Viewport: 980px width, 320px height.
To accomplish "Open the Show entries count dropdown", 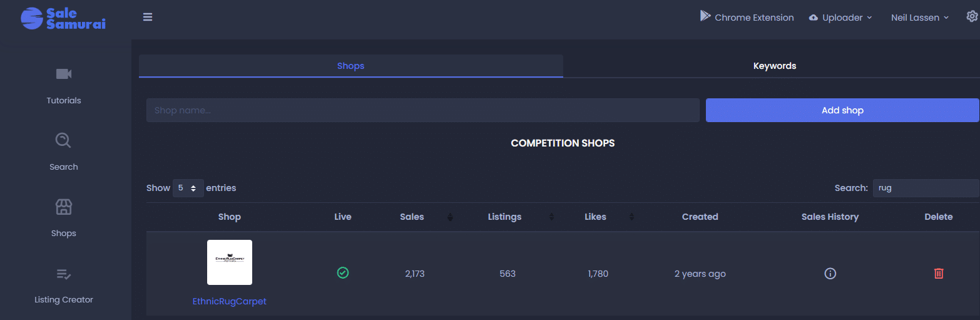I will pos(188,188).
